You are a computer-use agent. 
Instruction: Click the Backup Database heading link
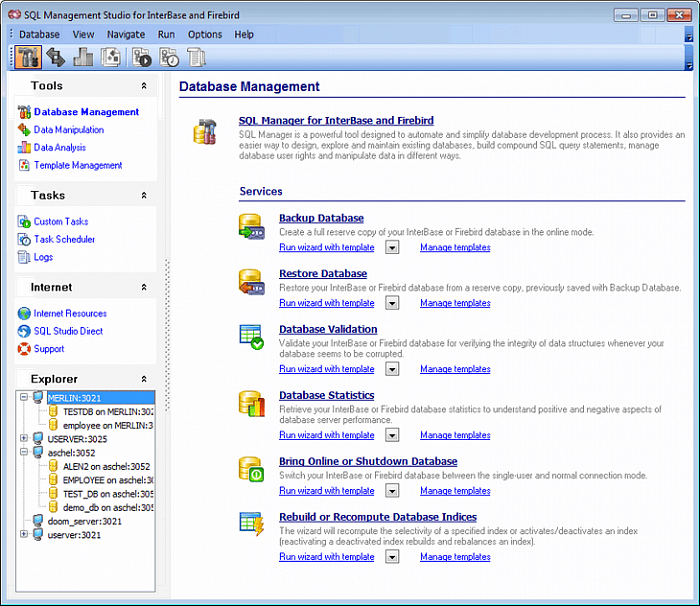pyautogui.click(x=321, y=218)
